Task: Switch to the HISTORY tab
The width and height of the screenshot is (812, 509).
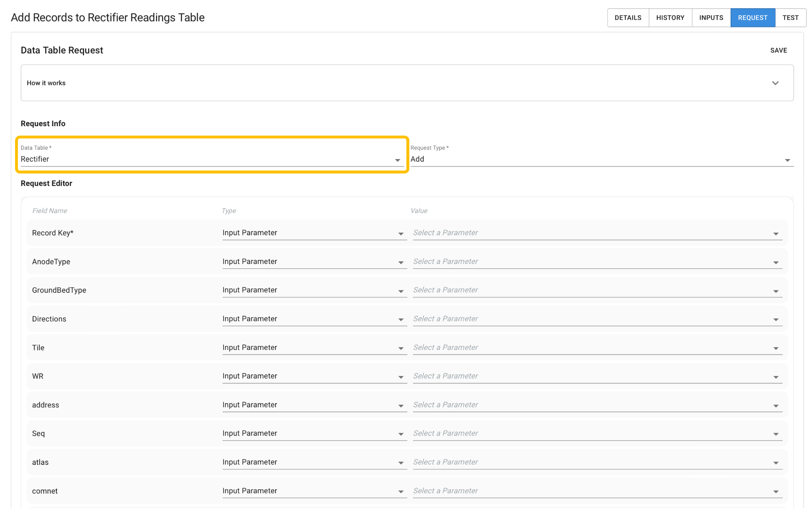Action: (x=670, y=18)
